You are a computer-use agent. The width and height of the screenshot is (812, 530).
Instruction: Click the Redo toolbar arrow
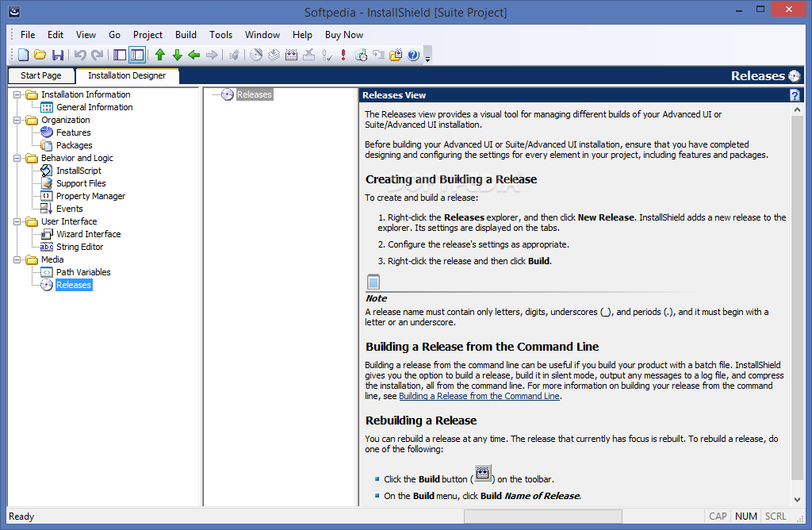pos(97,55)
